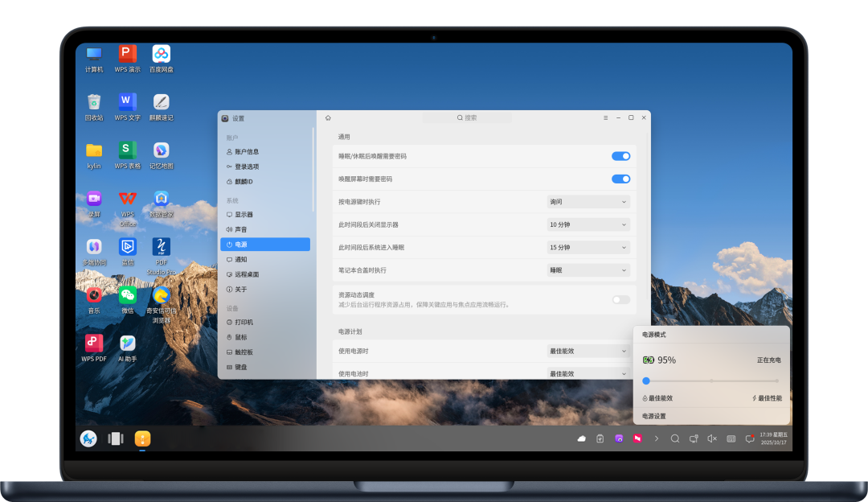
Task: Click the muted volume icon in tray
Action: [x=712, y=438]
